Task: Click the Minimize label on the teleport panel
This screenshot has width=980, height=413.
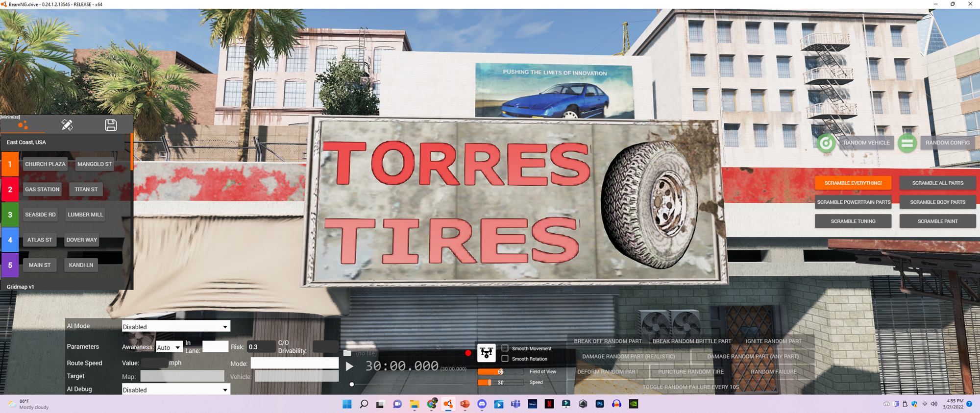Action: pyautogui.click(x=10, y=117)
